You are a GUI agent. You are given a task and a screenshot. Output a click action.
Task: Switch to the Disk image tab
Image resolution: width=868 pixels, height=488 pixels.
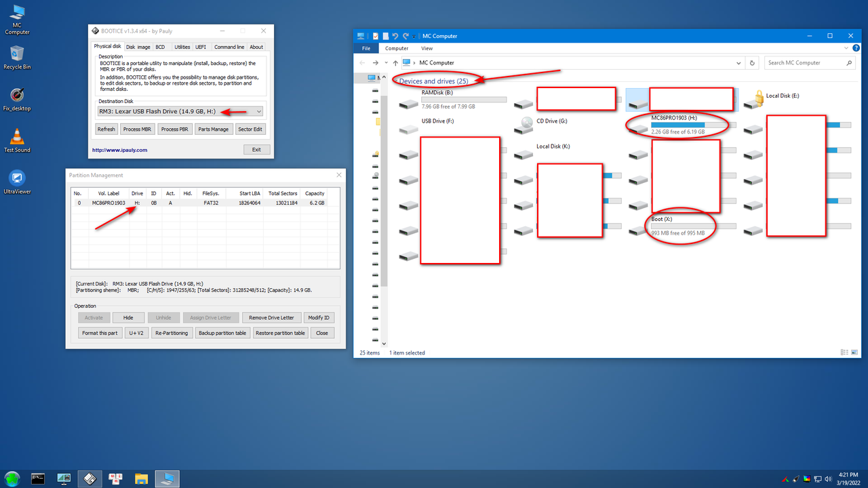(138, 47)
